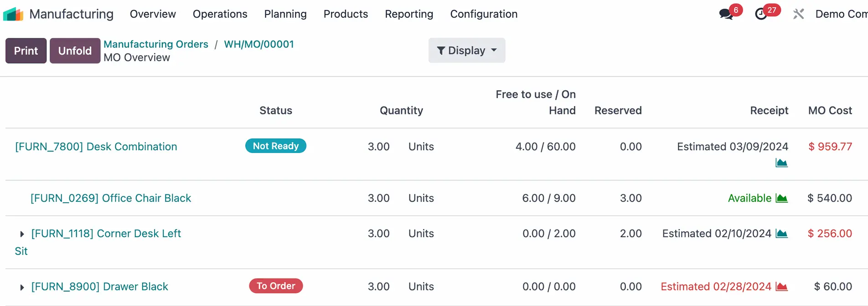Go to Manufacturing Orders breadcrumb
The height and width of the screenshot is (306, 868).
pyautogui.click(x=156, y=44)
